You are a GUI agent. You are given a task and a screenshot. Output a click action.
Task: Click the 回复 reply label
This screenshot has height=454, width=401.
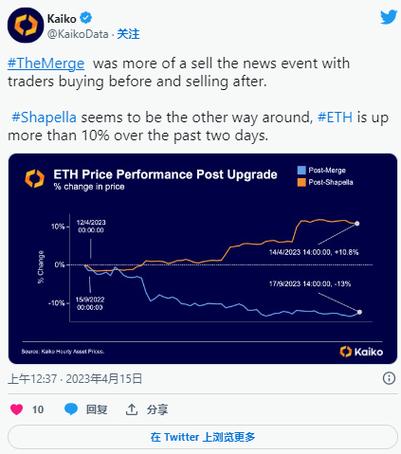click(97, 409)
